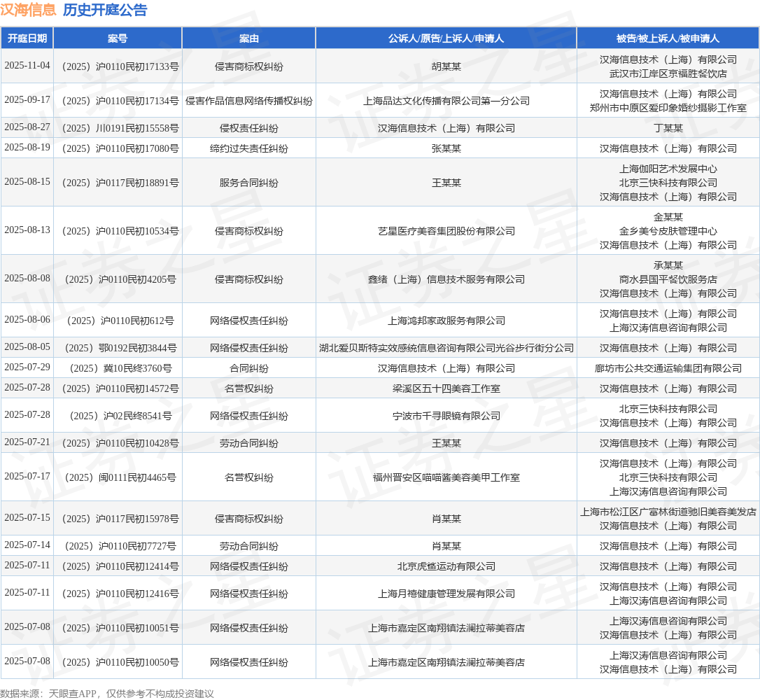
Task: Click the 历史开庭公告 heading
Action: 105,10
